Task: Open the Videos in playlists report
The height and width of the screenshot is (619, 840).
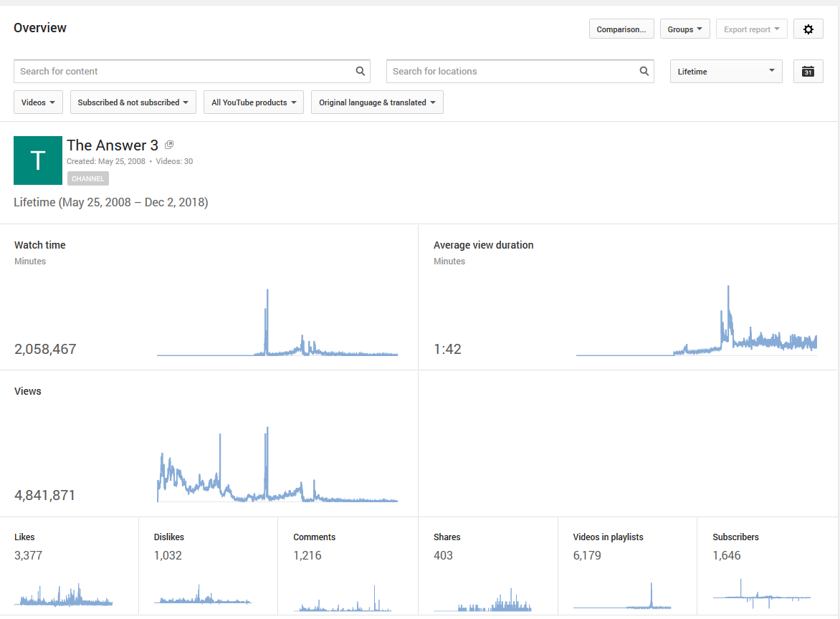Action: pyautogui.click(x=608, y=537)
